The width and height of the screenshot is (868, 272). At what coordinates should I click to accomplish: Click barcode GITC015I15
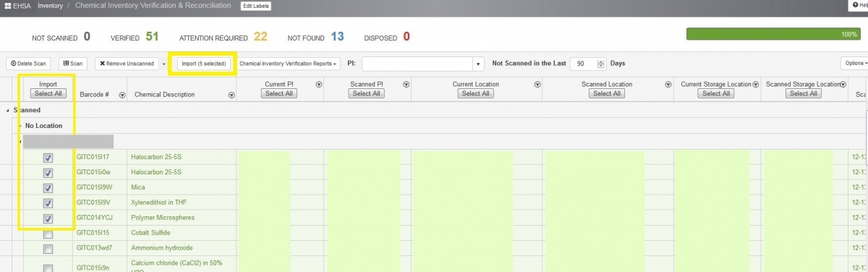click(x=93, y=233)
